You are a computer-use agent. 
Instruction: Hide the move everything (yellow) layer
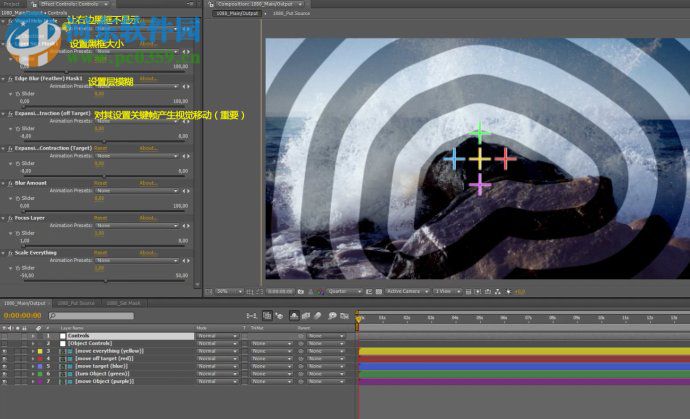4,351
